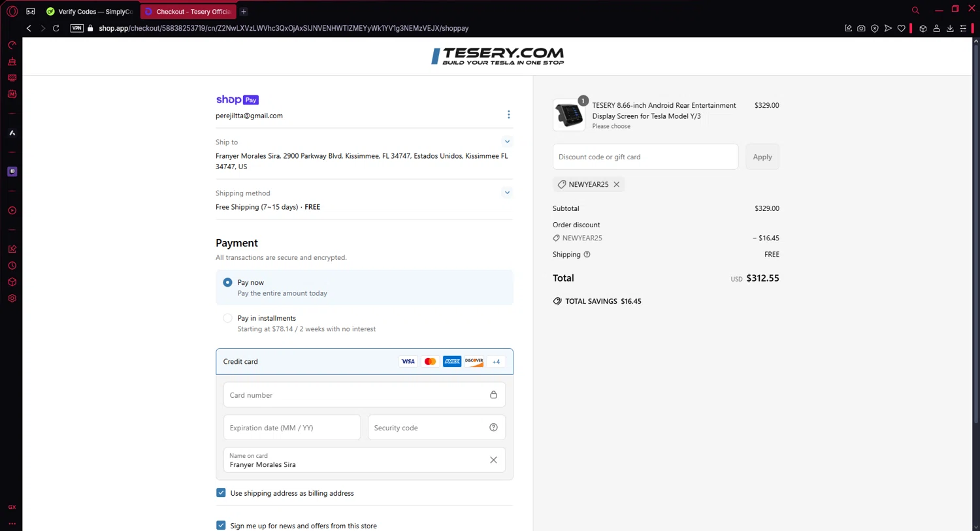
Task: Open GX Control speedometer in sidebar
Action: click(x=12, y=45)
